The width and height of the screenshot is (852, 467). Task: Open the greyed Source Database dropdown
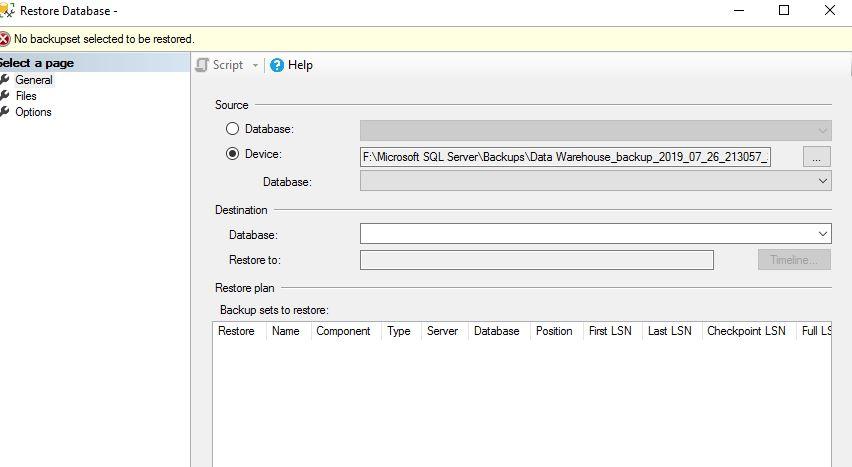(x=596, y=130)
